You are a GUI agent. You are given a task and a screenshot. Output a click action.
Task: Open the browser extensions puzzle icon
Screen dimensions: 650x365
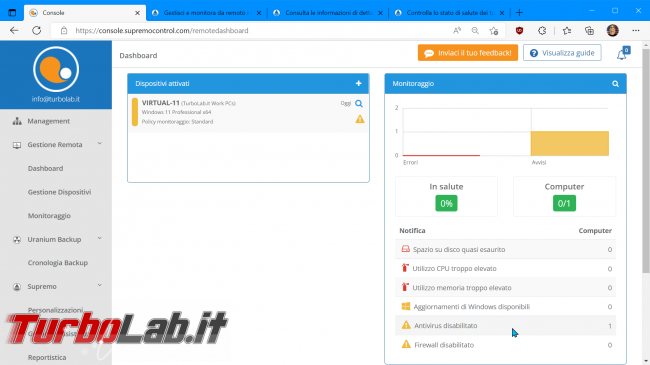[x=542, y=30]
